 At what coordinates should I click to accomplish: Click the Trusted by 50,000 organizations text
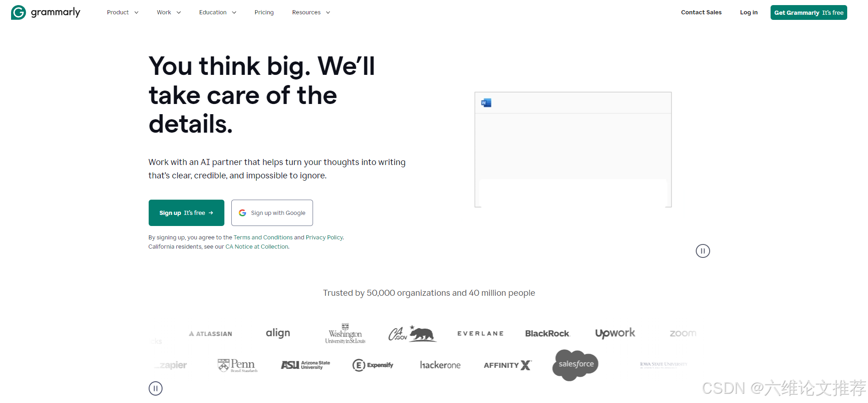click(429, 293)
